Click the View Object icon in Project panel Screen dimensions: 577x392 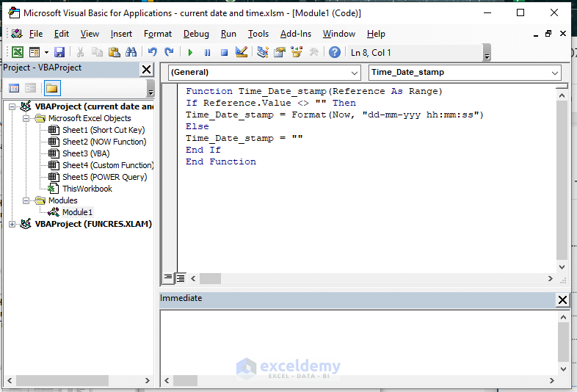click(x=30, y=88)
